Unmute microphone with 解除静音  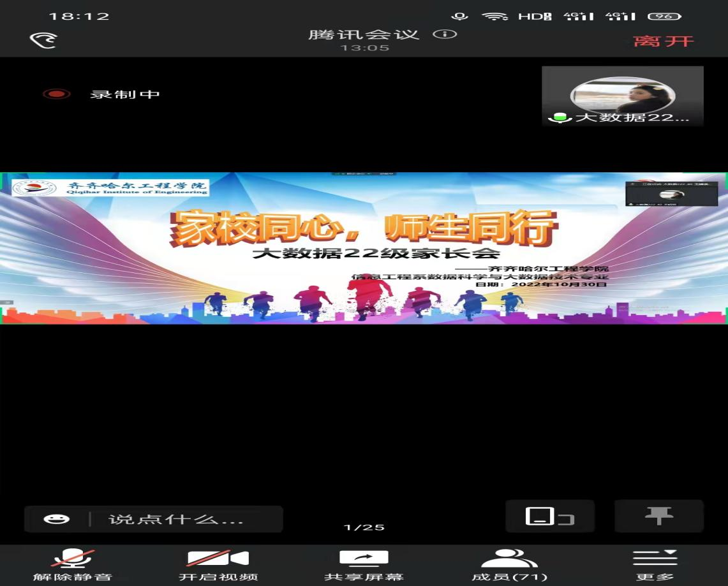[x=73, y=564]
